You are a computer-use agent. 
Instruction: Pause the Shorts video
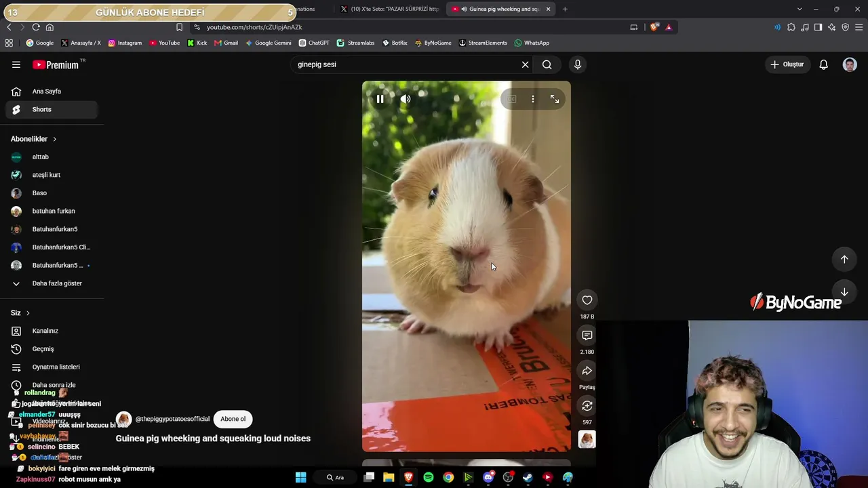point(380,99)
